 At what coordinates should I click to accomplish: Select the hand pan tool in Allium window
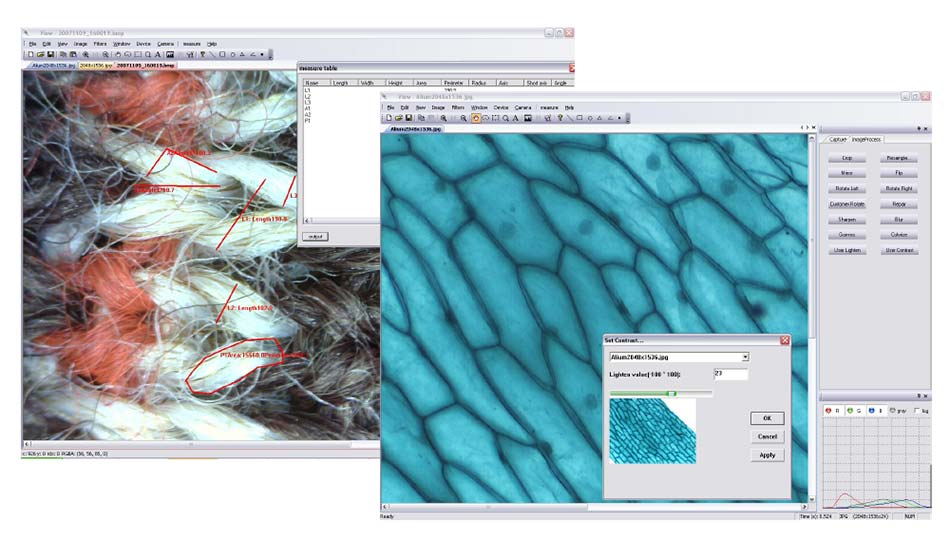[x=476, y=118]
